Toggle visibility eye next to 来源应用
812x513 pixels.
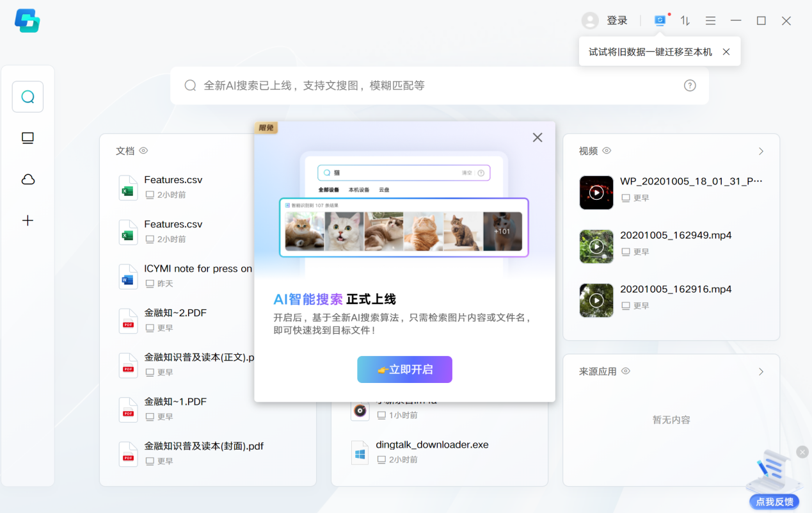pos(626,371)
